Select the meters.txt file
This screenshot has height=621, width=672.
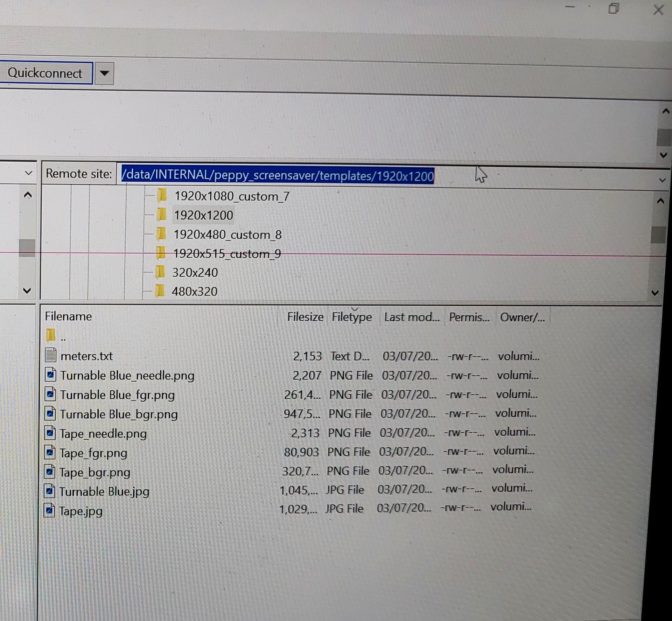[86, 356]
